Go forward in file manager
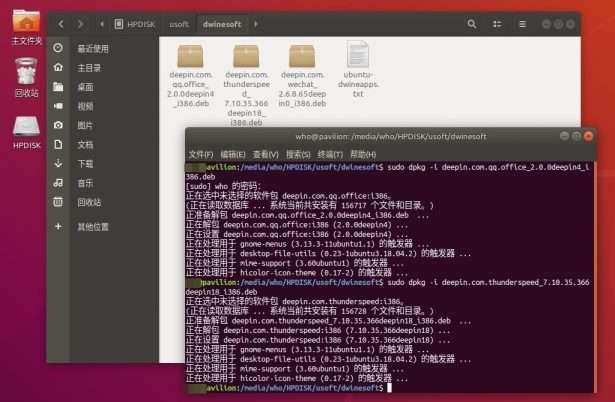615x402 pixels. click(x=80, y=24)
